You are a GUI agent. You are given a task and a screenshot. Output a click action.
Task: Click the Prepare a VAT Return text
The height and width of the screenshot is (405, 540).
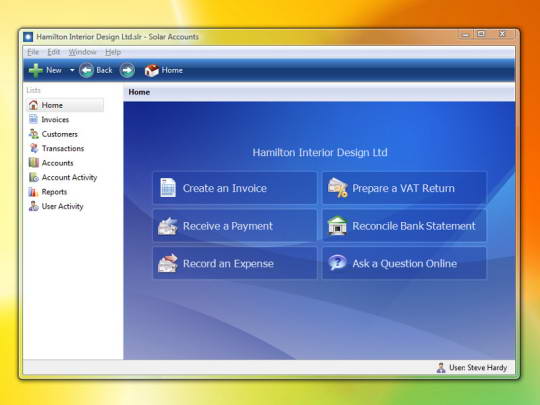[403, 188]
